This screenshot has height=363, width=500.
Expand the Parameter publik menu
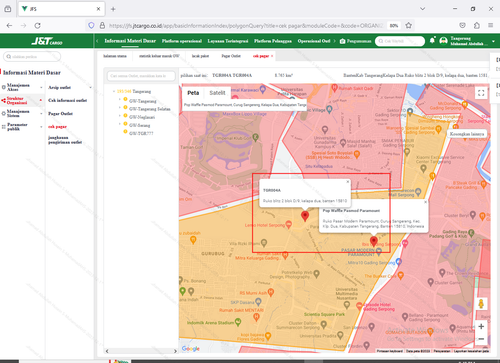point(41,127)
